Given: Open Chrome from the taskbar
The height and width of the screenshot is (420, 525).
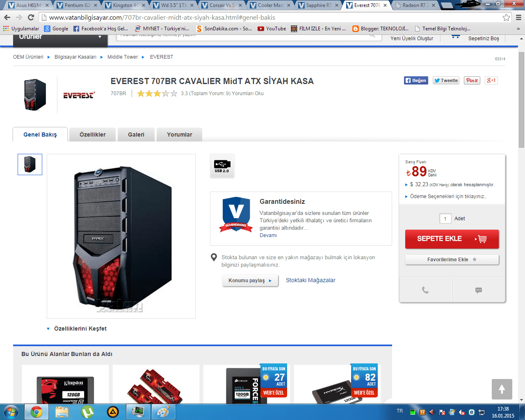Looking at the screenshot, I should [37, 412].
